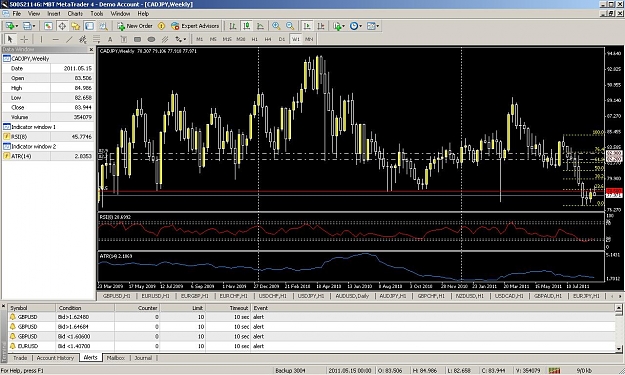The width and height of the screenshot is (625, 375).
Task: Switch timeframe to H4
Action: (268, 39)
